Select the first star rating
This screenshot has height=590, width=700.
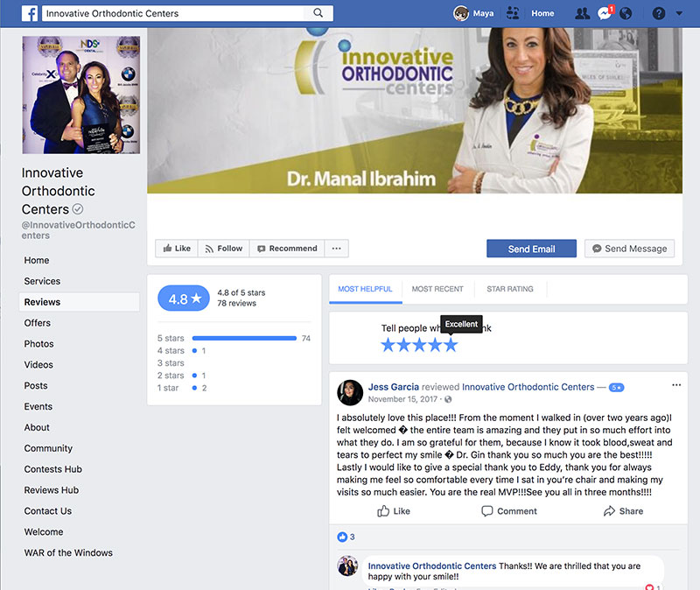click(388, 345)
